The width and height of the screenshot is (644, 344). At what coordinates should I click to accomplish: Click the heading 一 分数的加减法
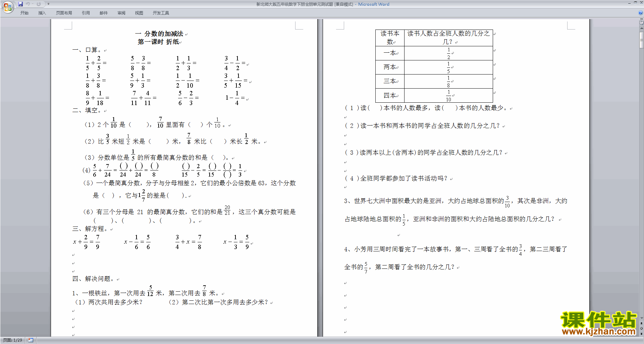point(159,34)
